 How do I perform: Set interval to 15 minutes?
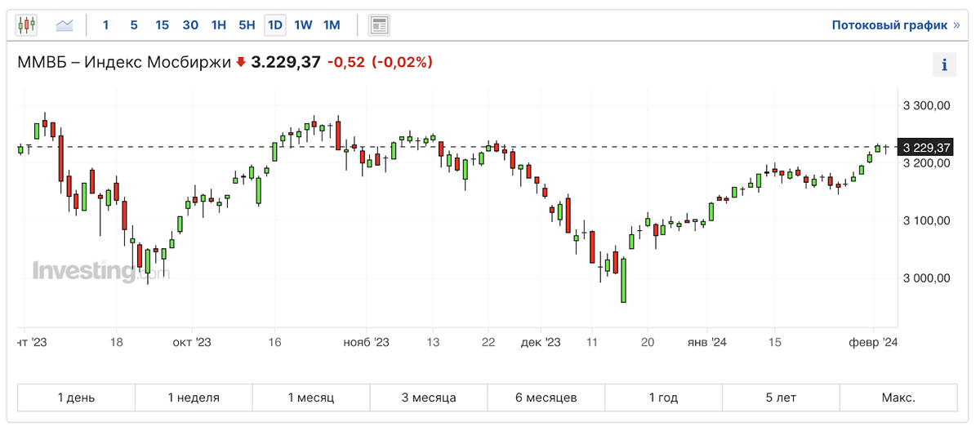pyautogui.click(x=162, y=25)
